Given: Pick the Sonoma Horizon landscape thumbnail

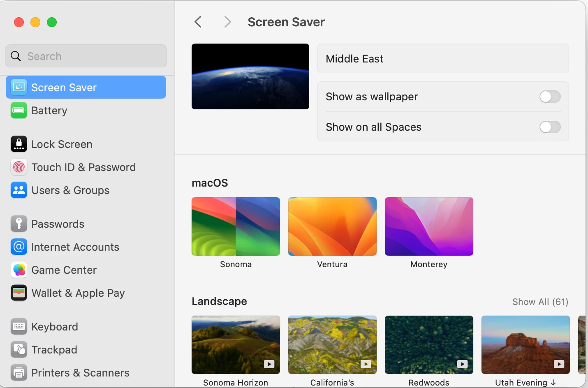Looking at the screenshot, I should tap(236, 345).
